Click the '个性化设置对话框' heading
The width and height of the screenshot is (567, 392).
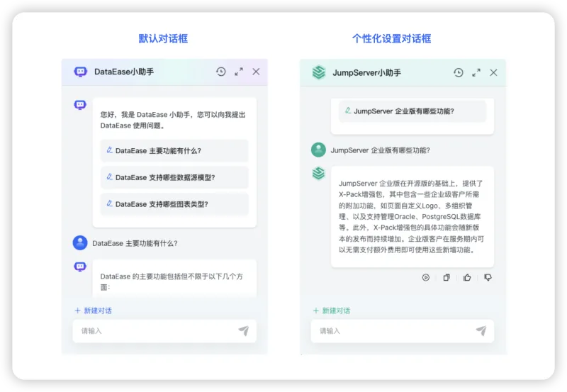392,38
